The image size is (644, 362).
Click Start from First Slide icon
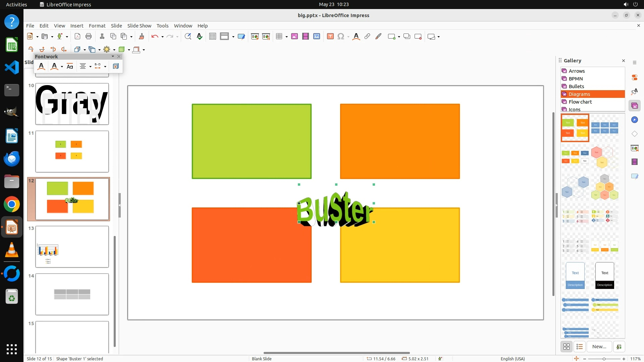click(x=255, y=37)
